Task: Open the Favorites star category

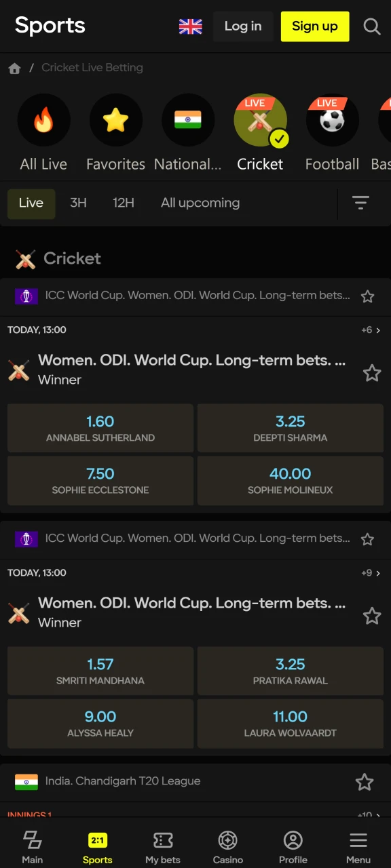Action: pyautogui.click(x=115, y=119)
